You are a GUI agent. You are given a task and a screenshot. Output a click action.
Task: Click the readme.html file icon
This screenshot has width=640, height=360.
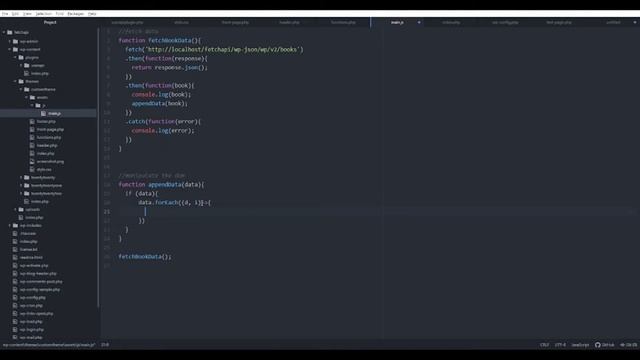coord(15,258)
